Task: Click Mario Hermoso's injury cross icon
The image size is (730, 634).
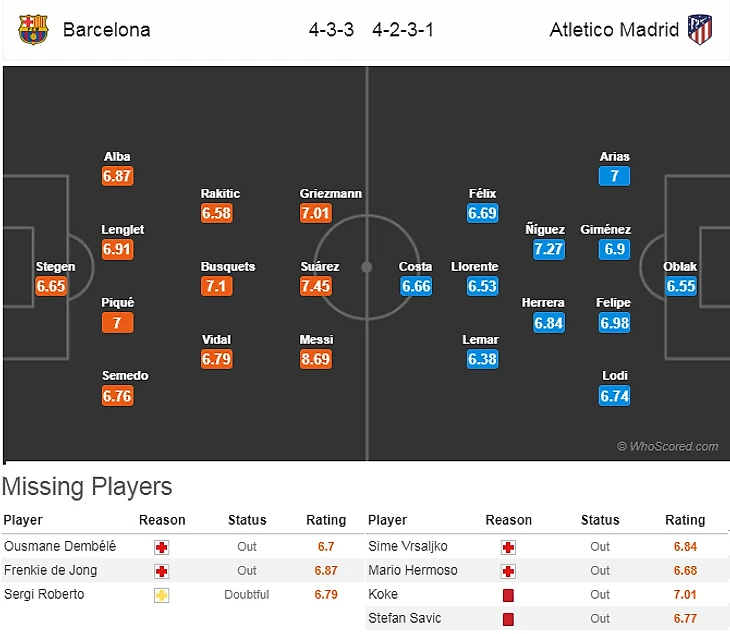Action: pos(508,571)
